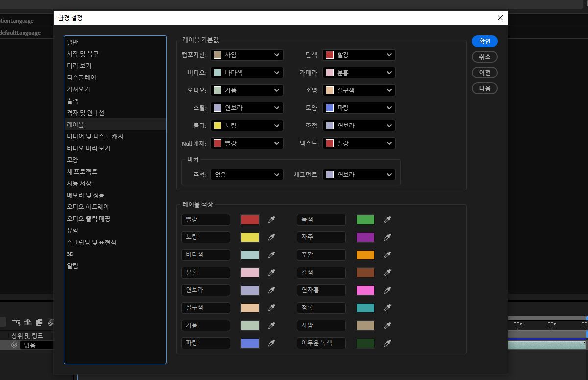Click the 파랑 eyedropper icon

[271, 343]
